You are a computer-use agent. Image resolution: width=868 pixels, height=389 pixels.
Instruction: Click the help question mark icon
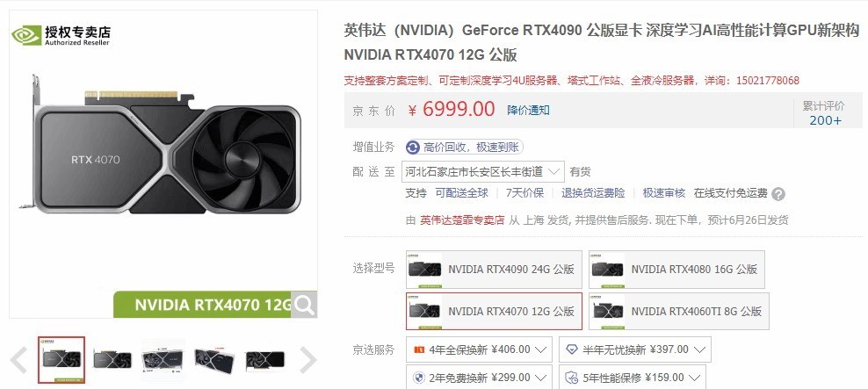(x=778, y=194)
